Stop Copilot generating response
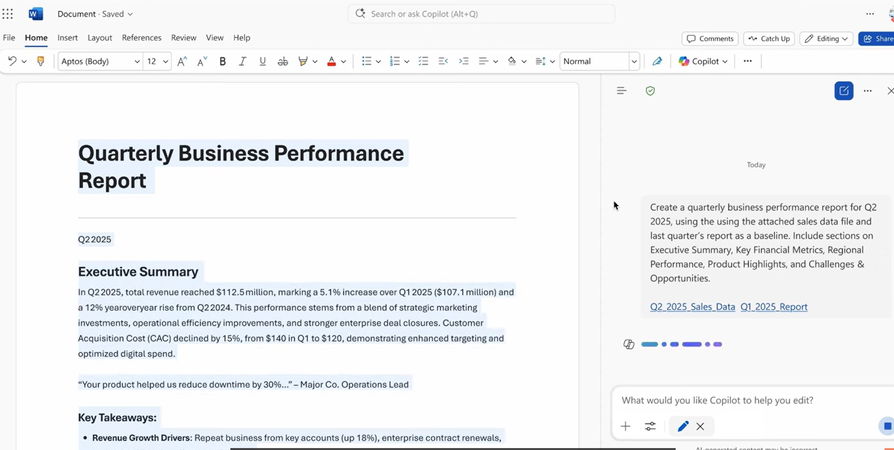 point(887,426)
